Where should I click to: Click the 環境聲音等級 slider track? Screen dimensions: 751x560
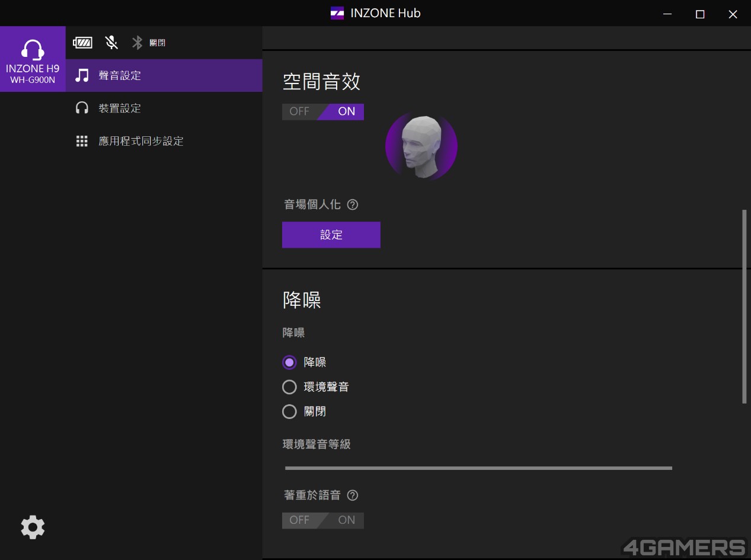[x=478, y=468]
